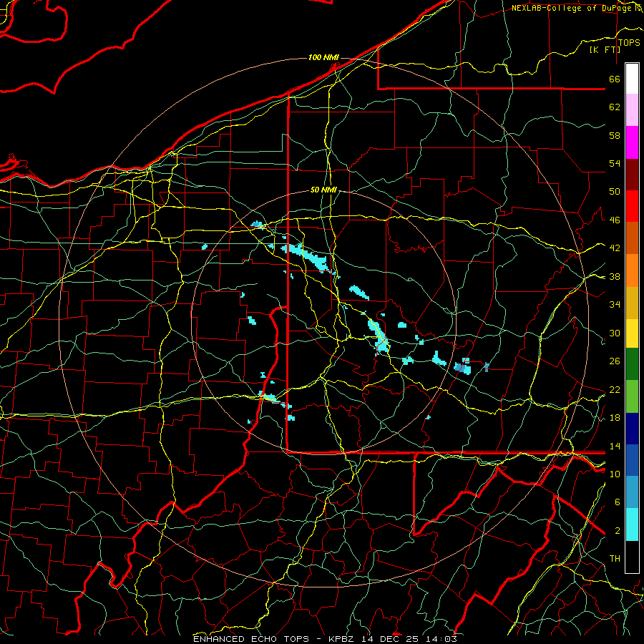Click the "30" legend scale value
Viewport: 644px width, 644px height.
615,333
